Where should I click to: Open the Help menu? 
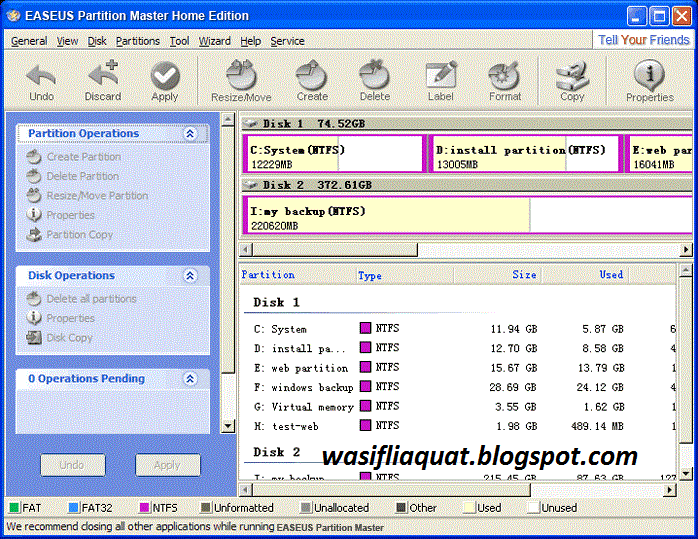[x=251, y=41]
